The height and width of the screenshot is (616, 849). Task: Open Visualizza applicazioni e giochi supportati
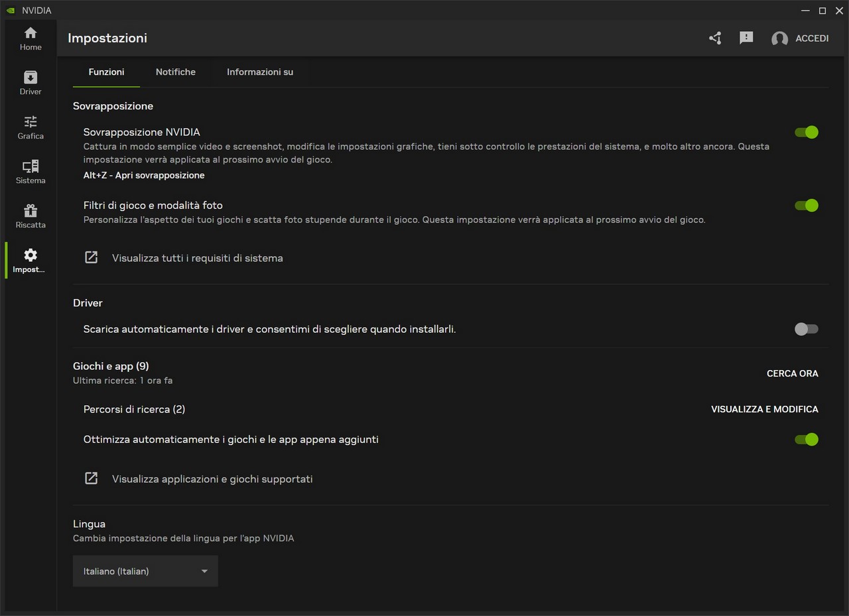(x=212, y=479)
